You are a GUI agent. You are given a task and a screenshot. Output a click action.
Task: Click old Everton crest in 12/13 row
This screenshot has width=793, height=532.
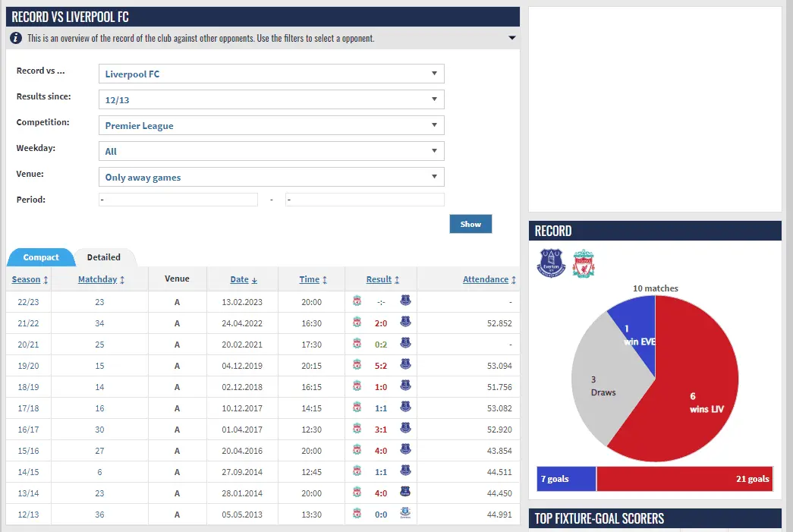point(405,515)
